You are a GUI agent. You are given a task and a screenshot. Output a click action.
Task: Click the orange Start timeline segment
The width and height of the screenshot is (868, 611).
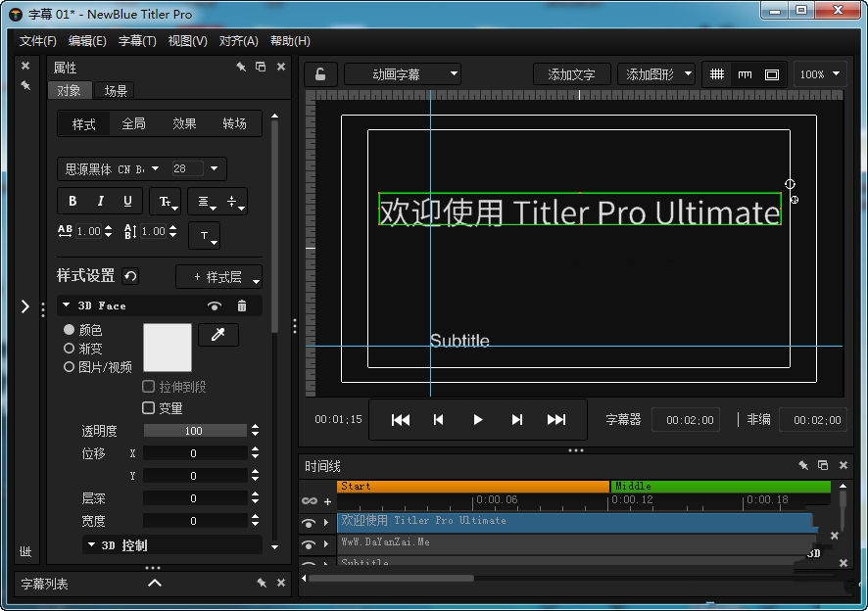click(x=473, y=486)
